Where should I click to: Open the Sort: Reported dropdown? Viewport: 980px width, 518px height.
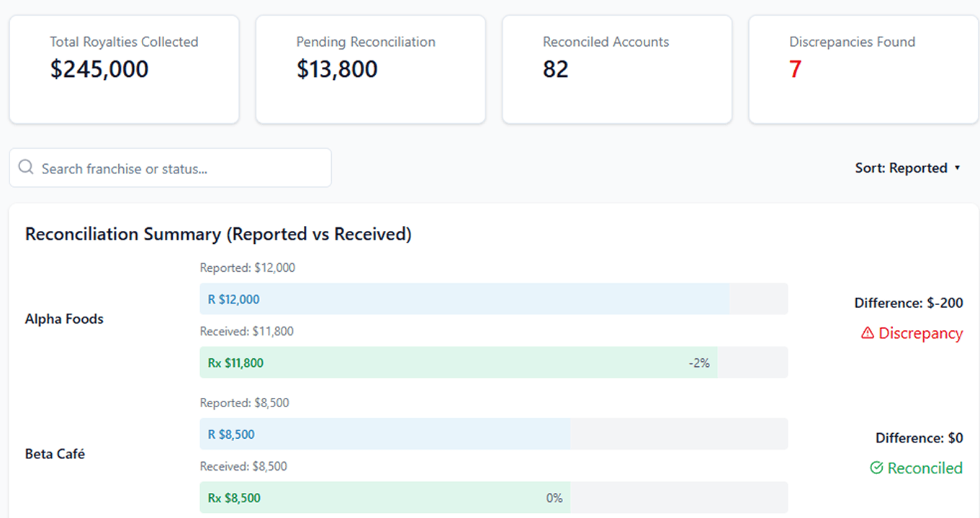coord(901,168)
